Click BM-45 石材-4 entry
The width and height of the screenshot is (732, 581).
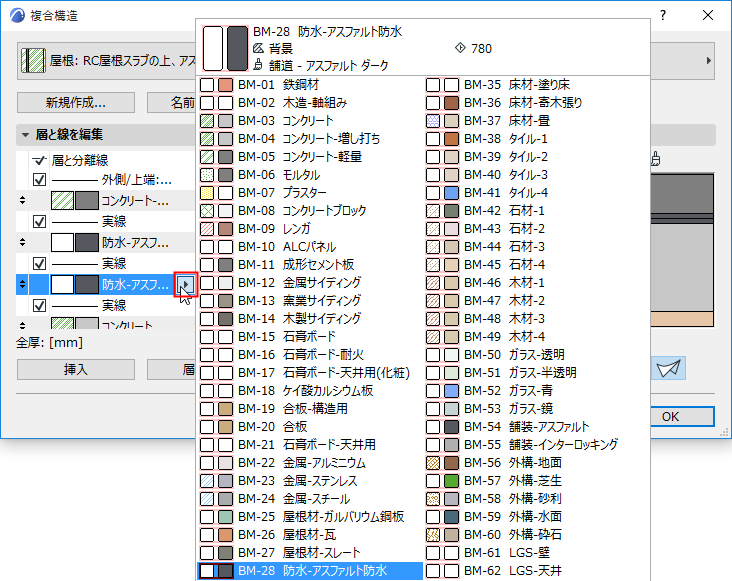[x=536, y=265]
